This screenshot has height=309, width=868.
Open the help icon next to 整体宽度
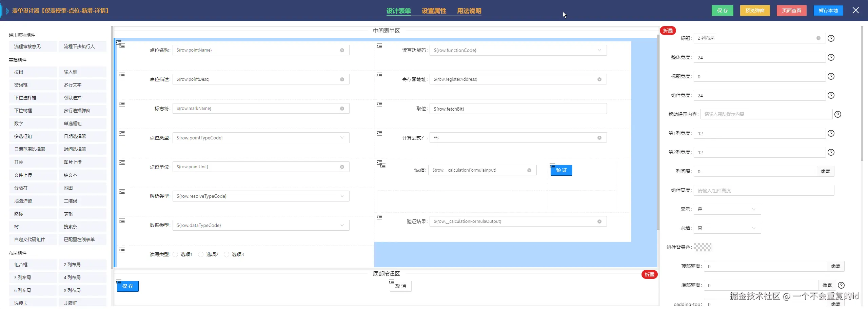tap(831, 57)
